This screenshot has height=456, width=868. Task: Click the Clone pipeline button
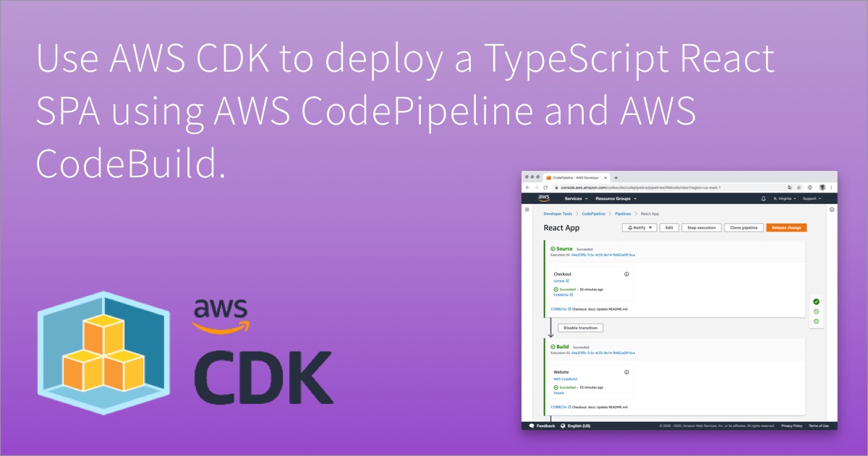point(744,227)
